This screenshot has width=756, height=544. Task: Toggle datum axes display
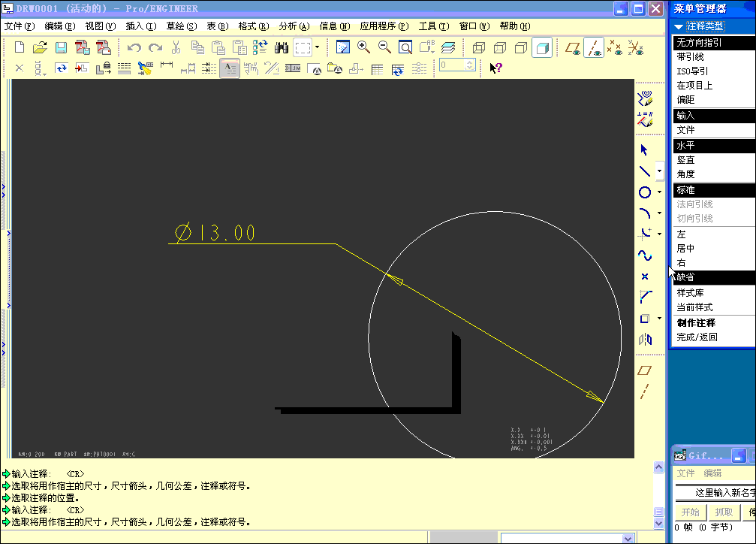click(594, 47)
